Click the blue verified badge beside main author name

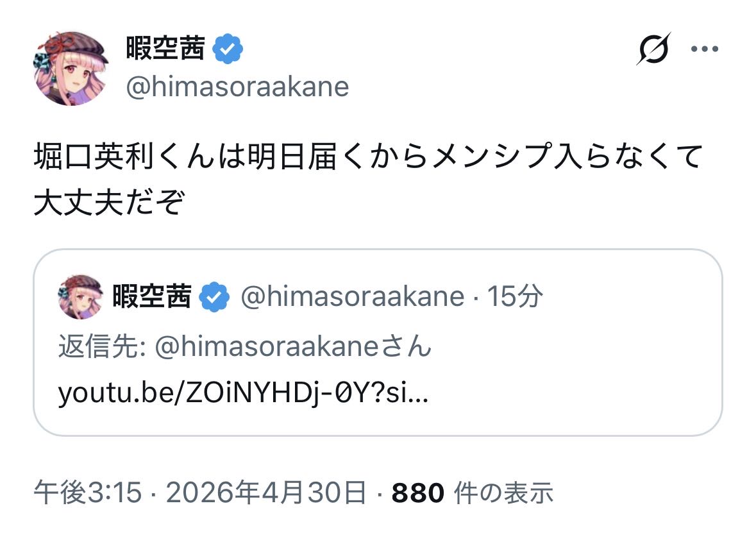[x=227, y=49]
